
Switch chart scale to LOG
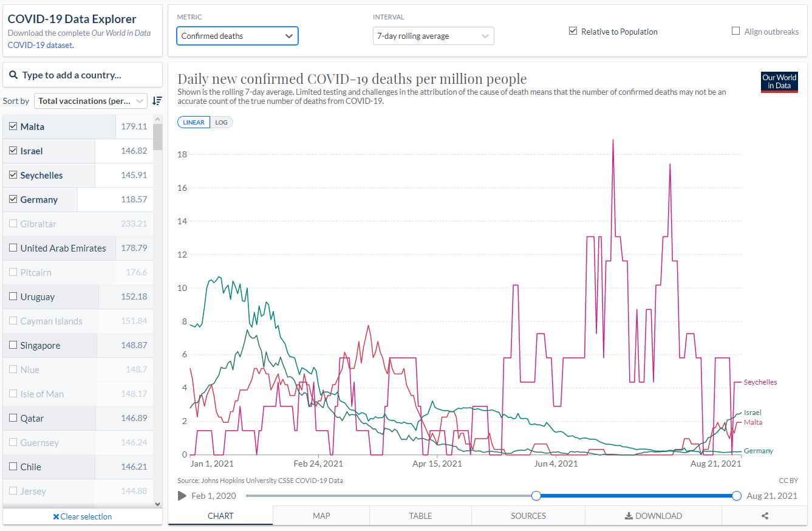[x=221, y=122]
